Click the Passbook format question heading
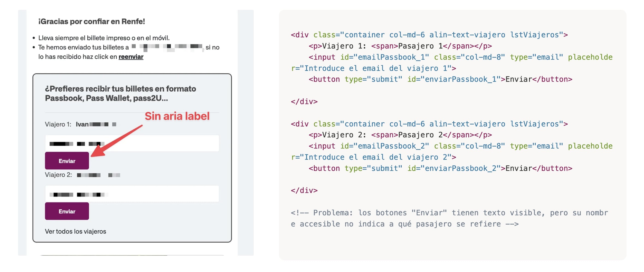 click(120, 93)
